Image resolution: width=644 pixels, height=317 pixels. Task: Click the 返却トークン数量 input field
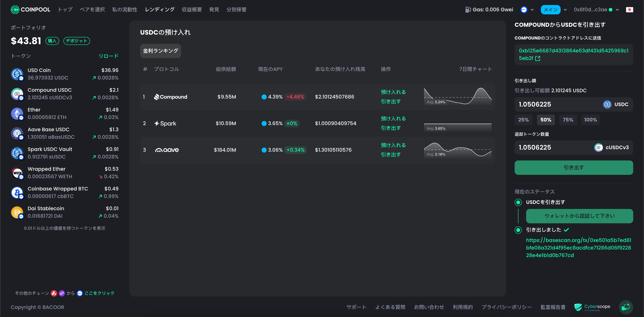pos(574,148)
